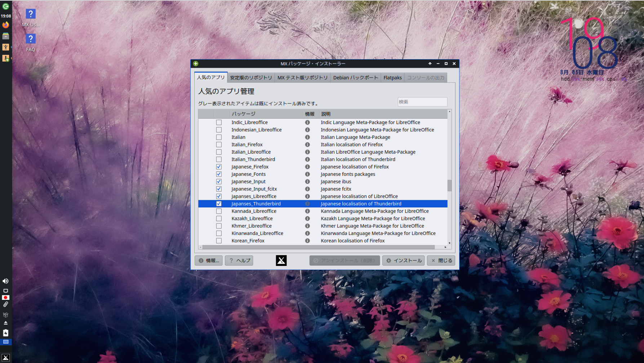Viewport: 644px width, 363px height.
Task: Click the Japanese flag keyboard layout icon
Action: (6, 298)
